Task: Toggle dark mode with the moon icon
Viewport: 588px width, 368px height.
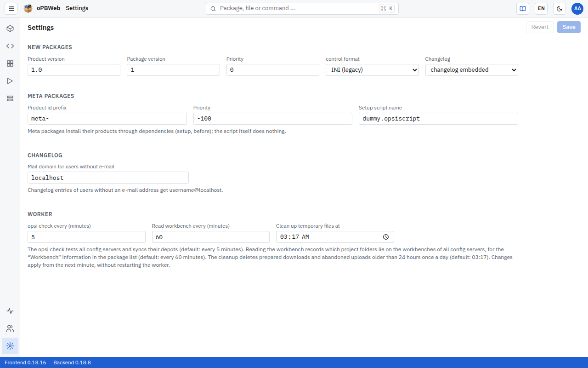Action: (560, 9)
